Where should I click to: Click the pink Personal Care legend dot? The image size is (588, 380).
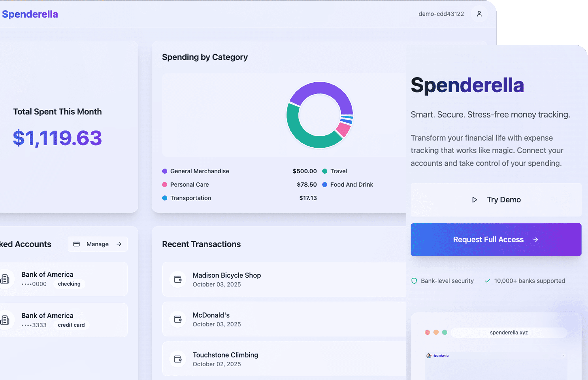[165, 185]
